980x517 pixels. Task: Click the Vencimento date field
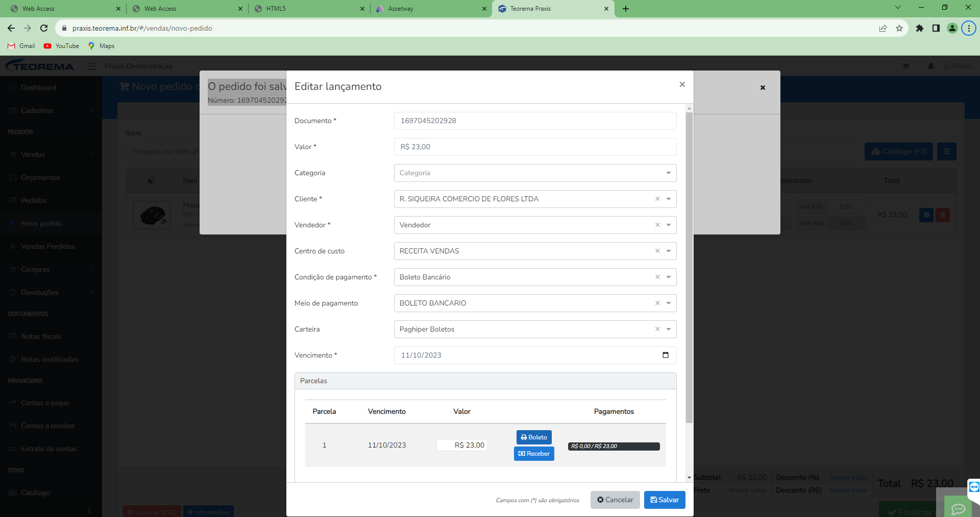[x=535, y=355]
